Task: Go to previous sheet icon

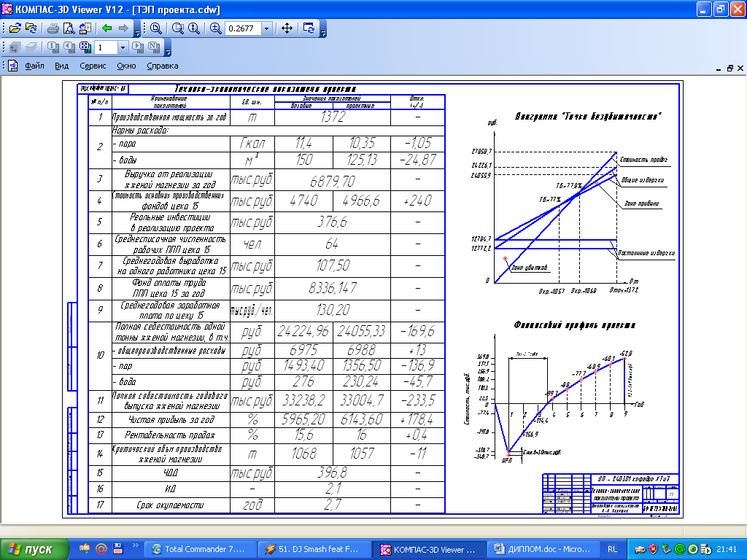Action: point(69,47)
